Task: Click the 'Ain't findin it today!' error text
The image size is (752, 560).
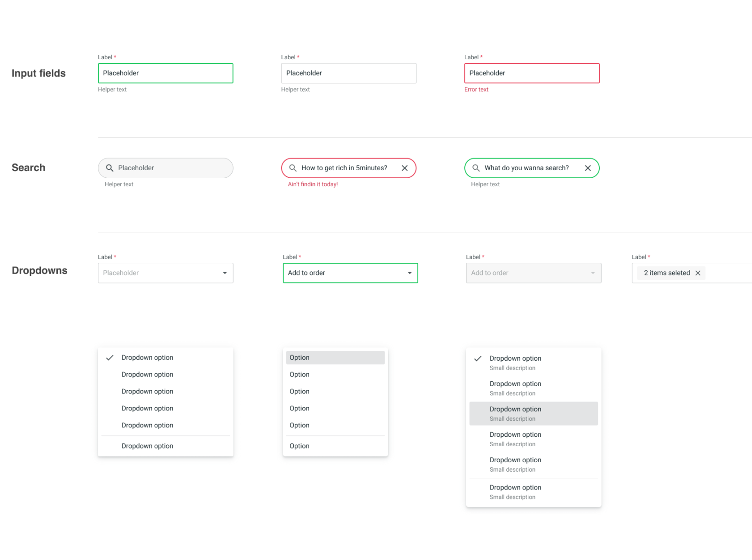Action: coord(313,184)
